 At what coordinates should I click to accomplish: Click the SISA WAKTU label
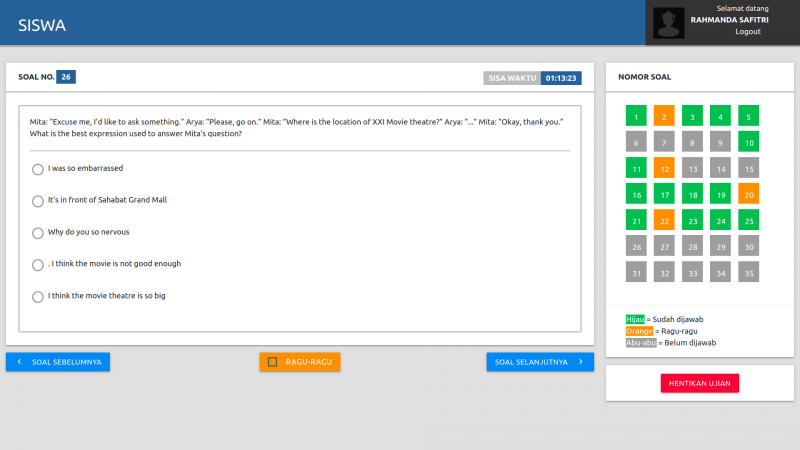(512, 78)
